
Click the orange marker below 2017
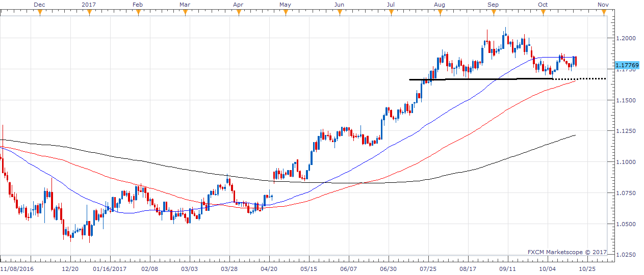(x=90, y=12)
